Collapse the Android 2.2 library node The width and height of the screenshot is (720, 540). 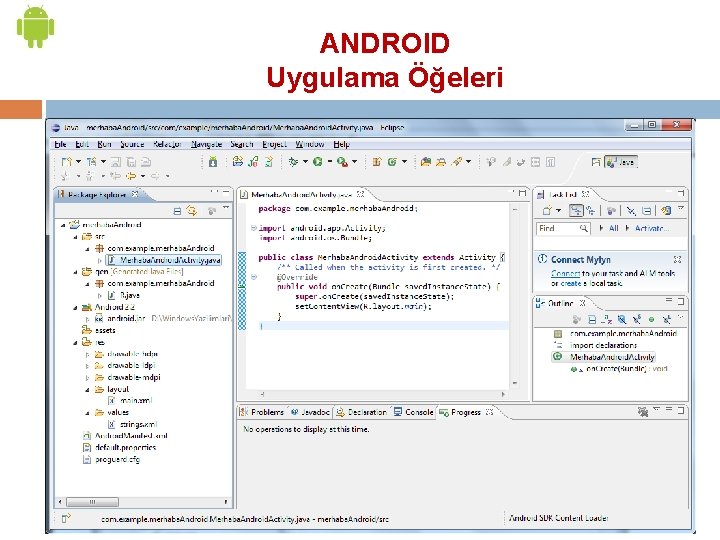pyautogui.click(x=75, y=307)
